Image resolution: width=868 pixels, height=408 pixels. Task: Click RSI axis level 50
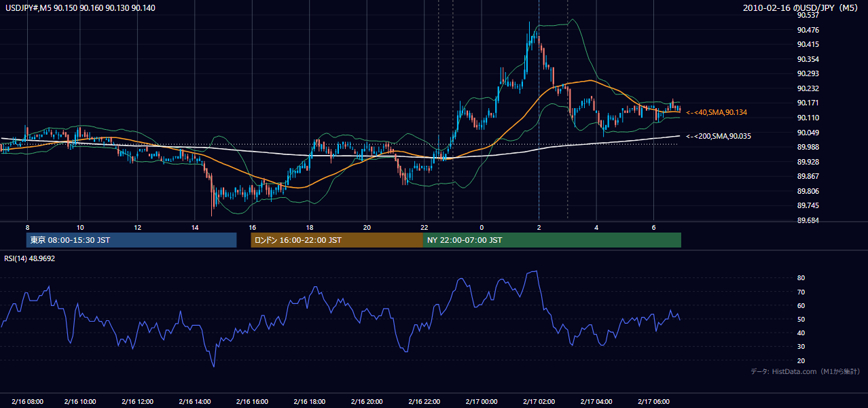click(x=801, y=319)
